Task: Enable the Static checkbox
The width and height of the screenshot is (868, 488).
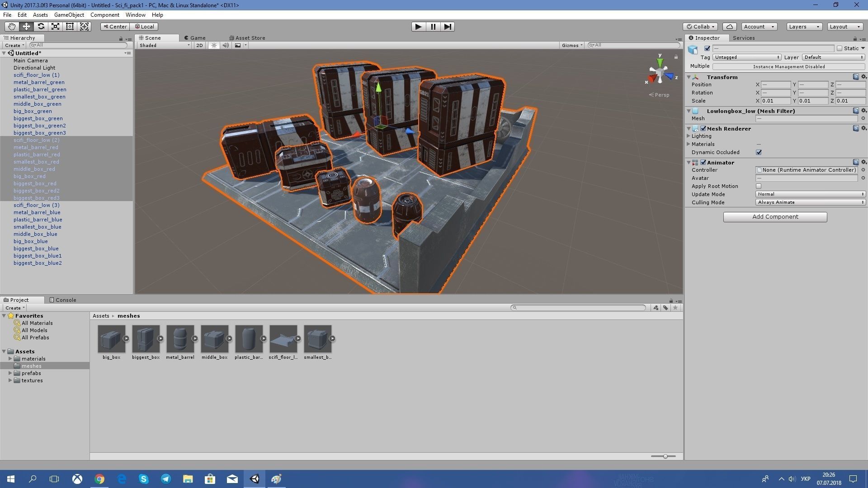Action: coord(840,48)
